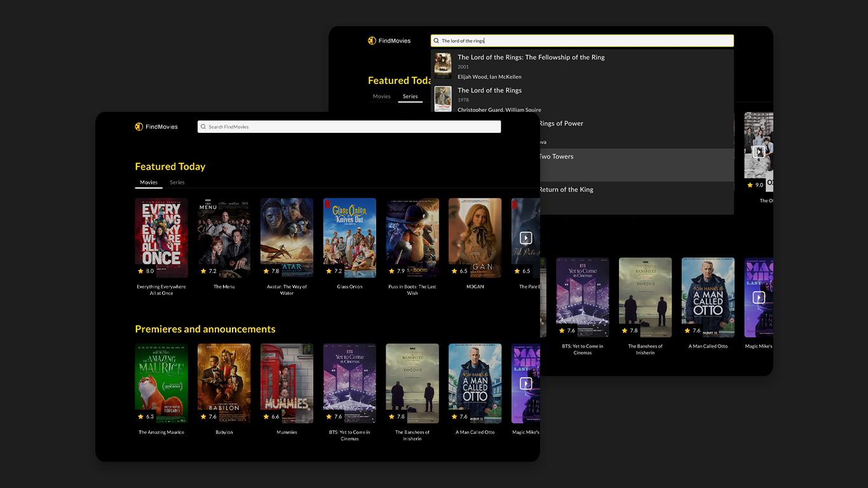Click the star icon on Everything Everywhere's rating
The width and height of the screenshot is (868, 488).
coord(141,271)
